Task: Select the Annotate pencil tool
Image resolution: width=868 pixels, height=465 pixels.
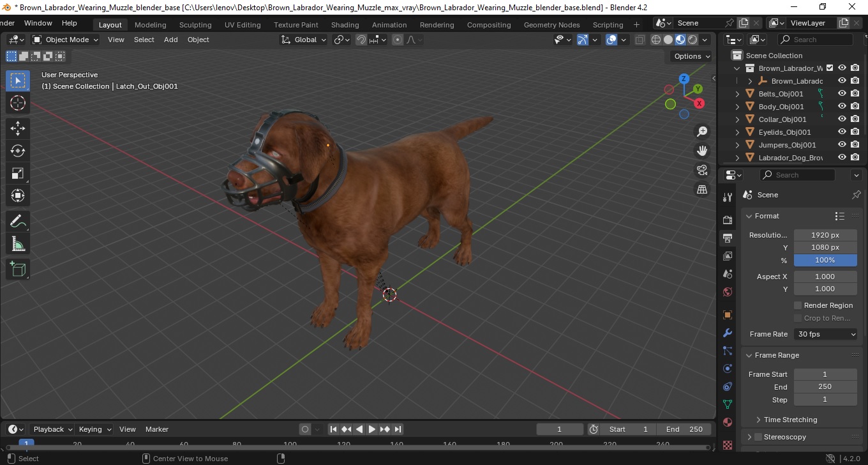Action: pyautogui.click(x=18, y=222)
